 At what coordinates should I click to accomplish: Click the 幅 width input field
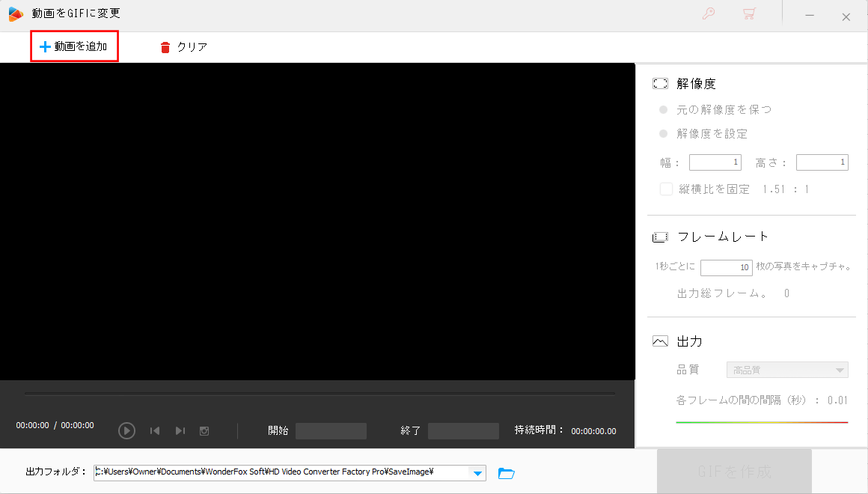pos(715,162)
